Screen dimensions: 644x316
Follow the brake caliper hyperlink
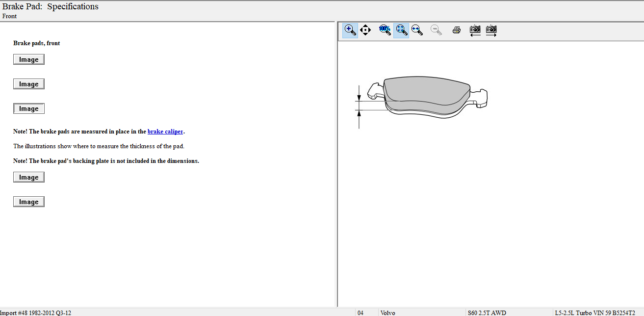[x=165, y=132]
